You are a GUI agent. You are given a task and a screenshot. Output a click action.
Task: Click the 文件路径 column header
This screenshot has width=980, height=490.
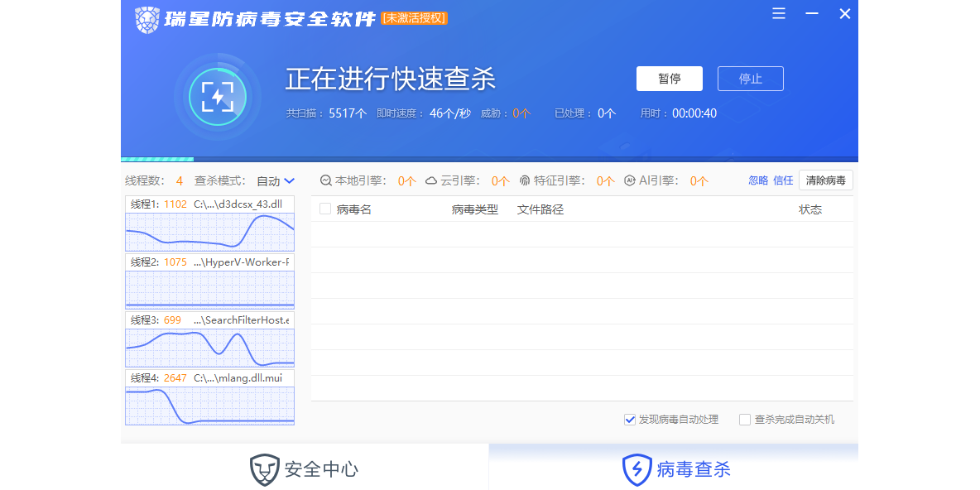click(x=540, y=209)
